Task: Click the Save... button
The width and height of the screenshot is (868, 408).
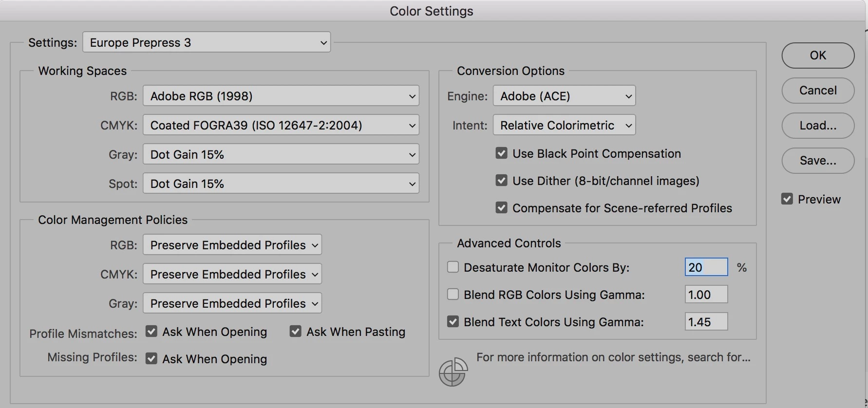Action: pos(818,161)
